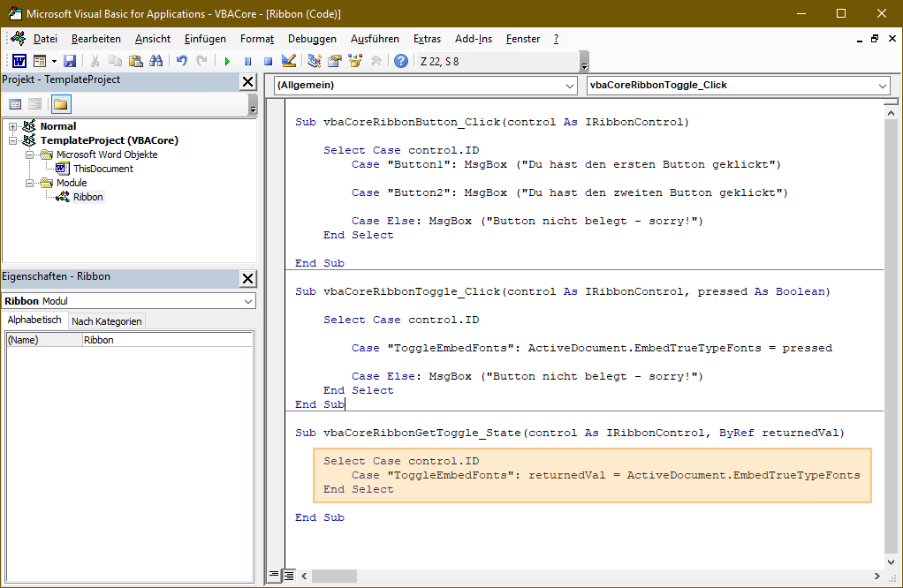This screenshot has height=588, width=903.
Task: Open toolbar options overflow arrow
Action: (584, 62)
